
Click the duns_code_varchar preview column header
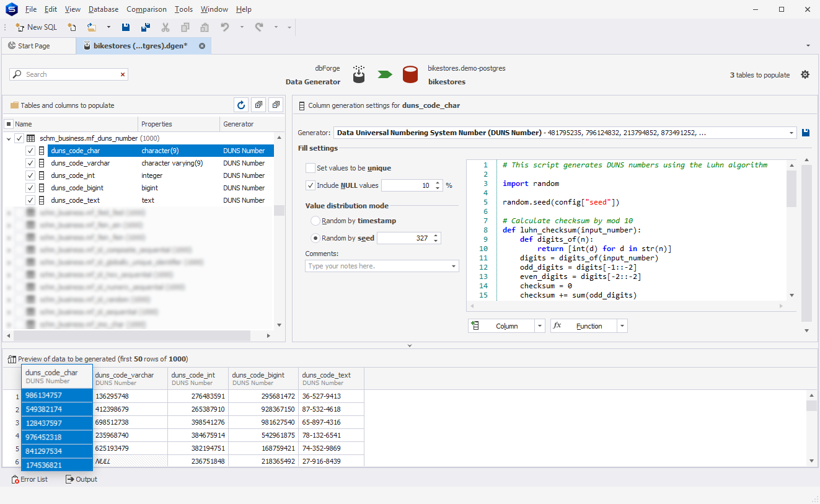(x=130, y=378)
